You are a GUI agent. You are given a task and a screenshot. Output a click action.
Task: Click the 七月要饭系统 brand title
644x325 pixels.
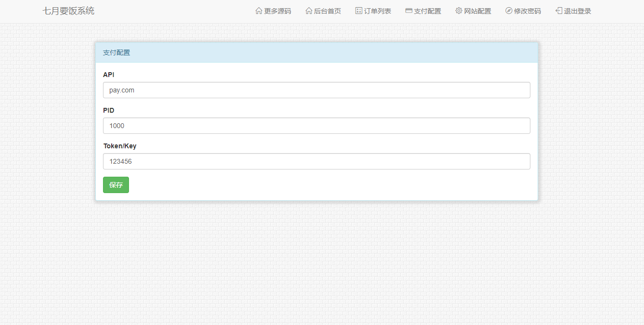point(68,11)
